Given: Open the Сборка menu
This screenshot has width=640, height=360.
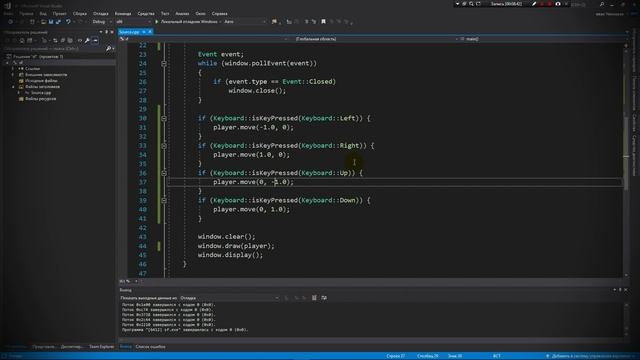Looking at the screenshot, I should (80, 13).
